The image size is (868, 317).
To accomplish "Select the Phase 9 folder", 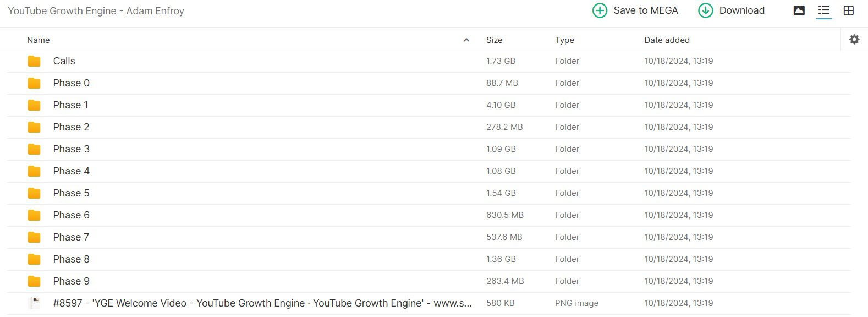I will pyautogui.click(x=428, y=281).
